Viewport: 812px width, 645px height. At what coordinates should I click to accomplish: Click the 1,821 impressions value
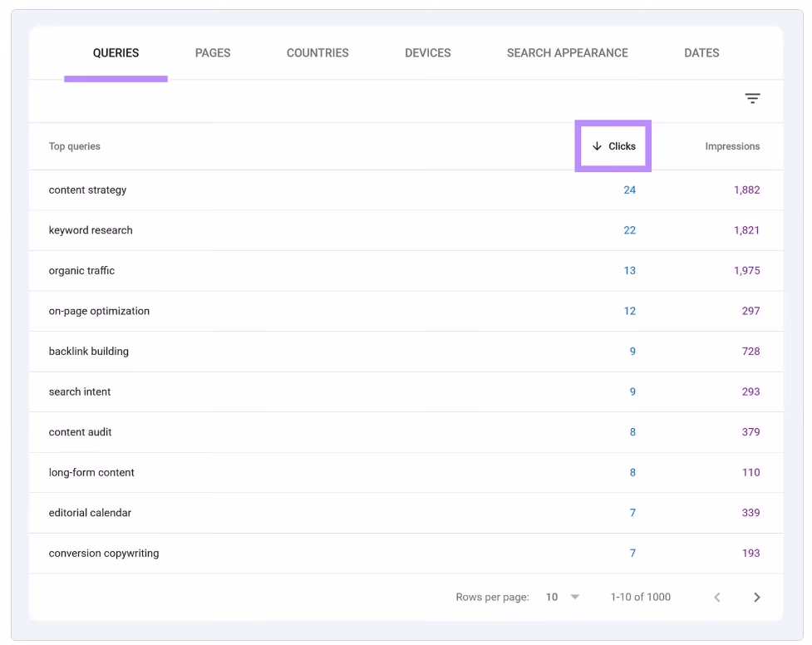746,230
